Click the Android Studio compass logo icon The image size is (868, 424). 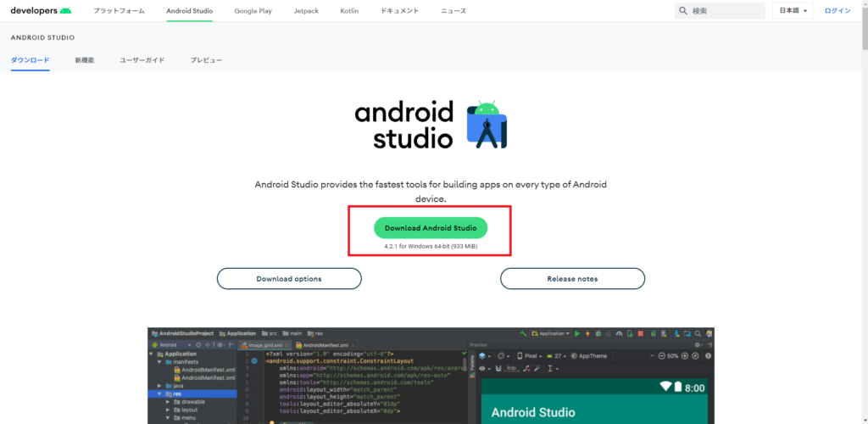[x=487, y=126]
